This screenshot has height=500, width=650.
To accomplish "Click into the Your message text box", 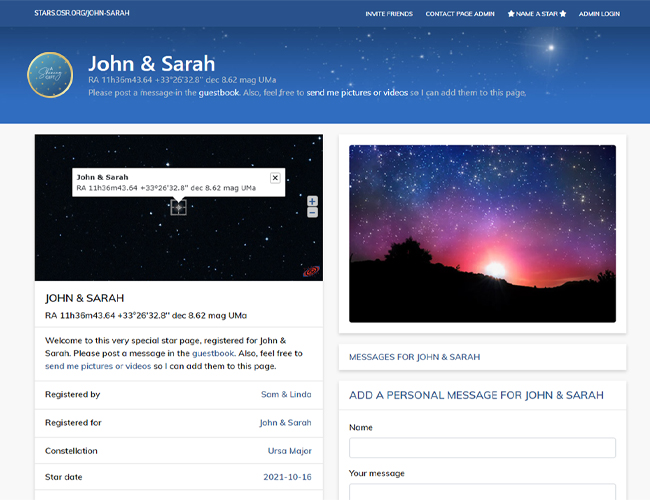I will pos(482,491).
